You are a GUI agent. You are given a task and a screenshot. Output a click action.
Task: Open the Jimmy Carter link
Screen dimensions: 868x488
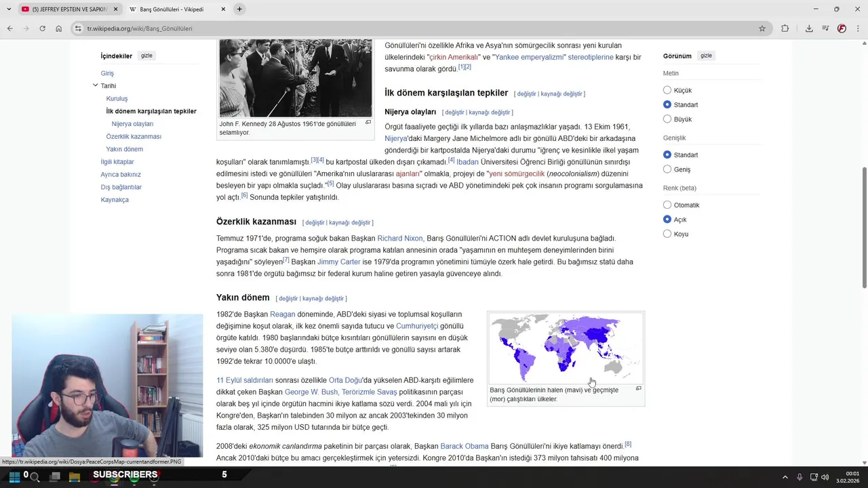[339, 262]
